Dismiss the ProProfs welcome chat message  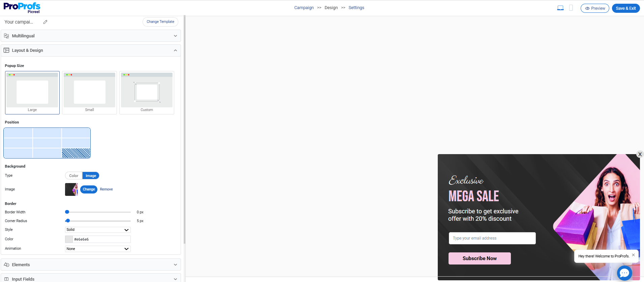(633, 255)
